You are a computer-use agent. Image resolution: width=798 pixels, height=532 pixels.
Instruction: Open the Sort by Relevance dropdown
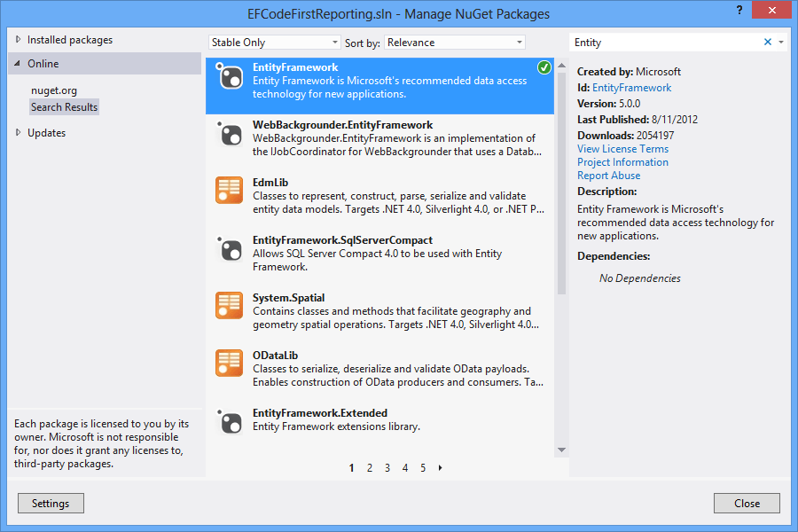click(x=455, y=43)
